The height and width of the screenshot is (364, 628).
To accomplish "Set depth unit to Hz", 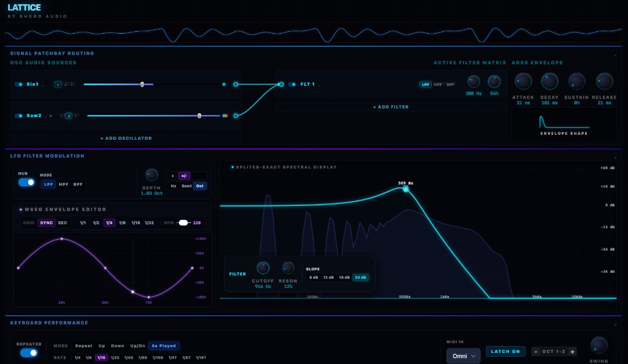I will coord(174,186).
